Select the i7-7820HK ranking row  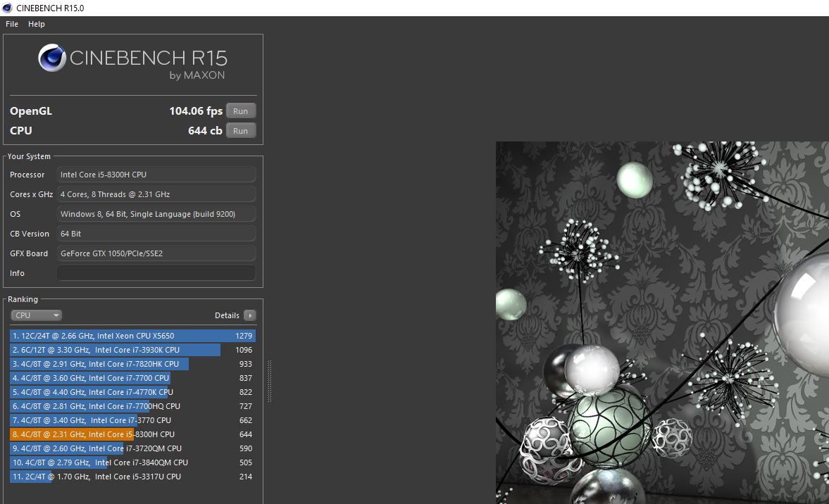(132, 364)
